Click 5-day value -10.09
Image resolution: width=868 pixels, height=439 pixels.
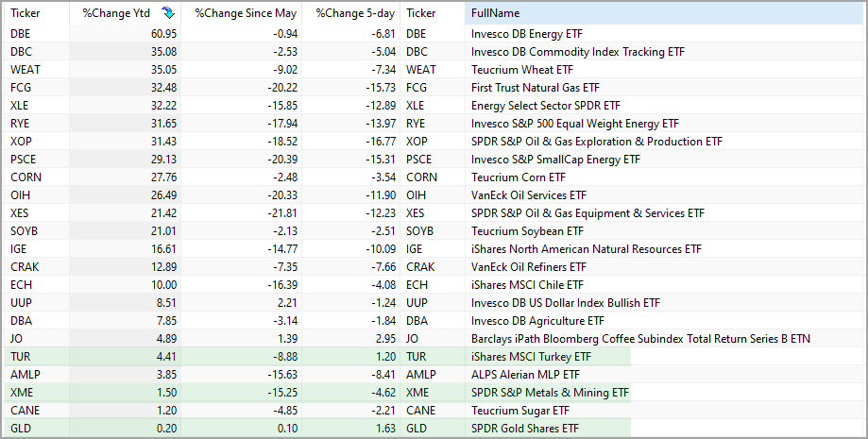click(381, 249)
